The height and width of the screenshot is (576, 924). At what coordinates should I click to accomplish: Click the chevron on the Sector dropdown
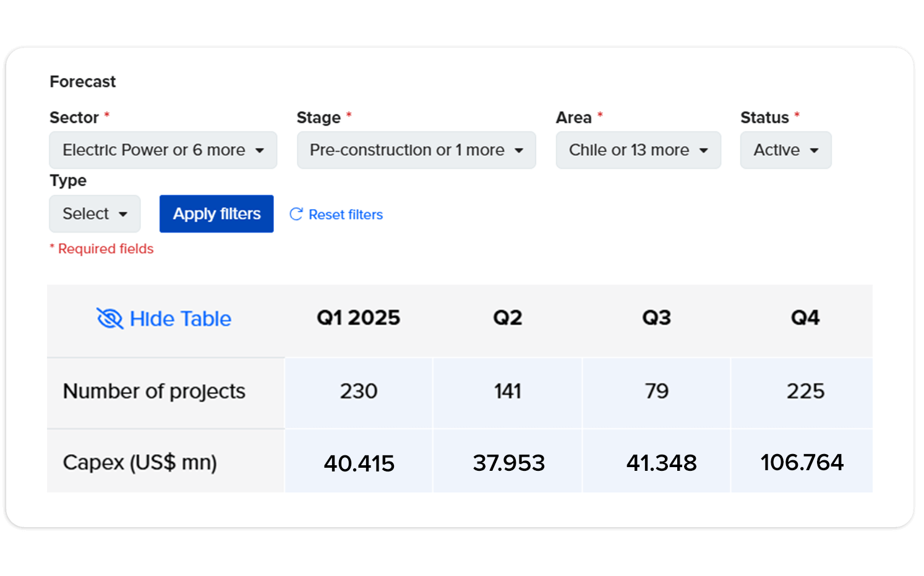(260, 150)
